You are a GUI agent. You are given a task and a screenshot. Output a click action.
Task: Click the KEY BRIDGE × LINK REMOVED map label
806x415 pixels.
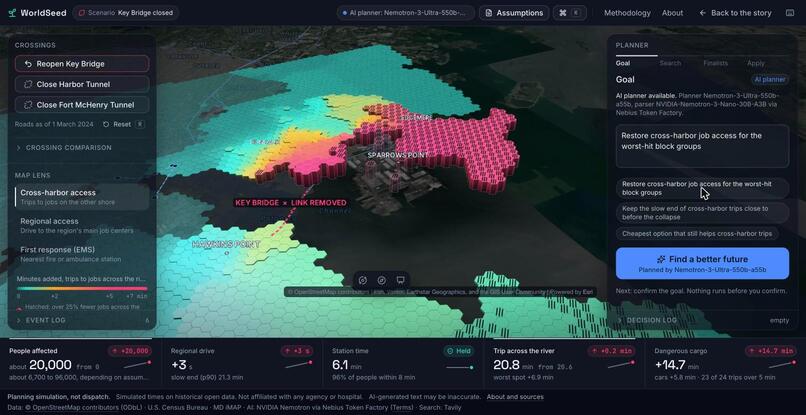pyautogui.click(x=291, y=203)
